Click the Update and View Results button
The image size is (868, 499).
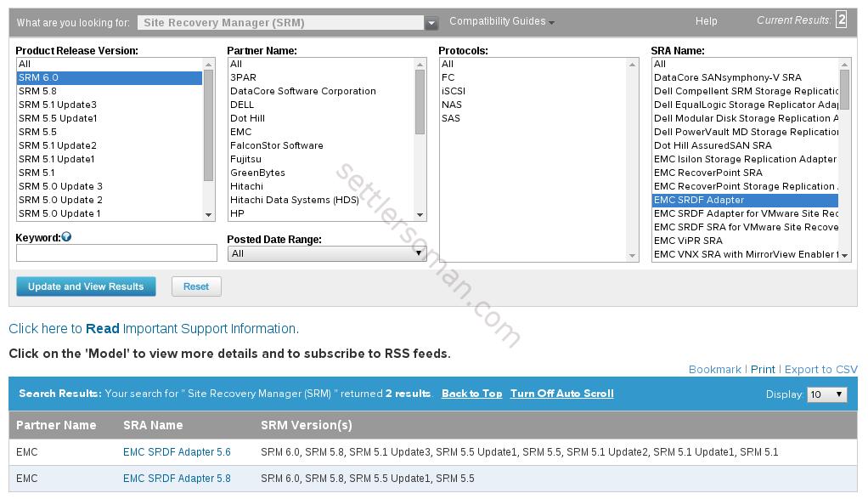[86, 286]
